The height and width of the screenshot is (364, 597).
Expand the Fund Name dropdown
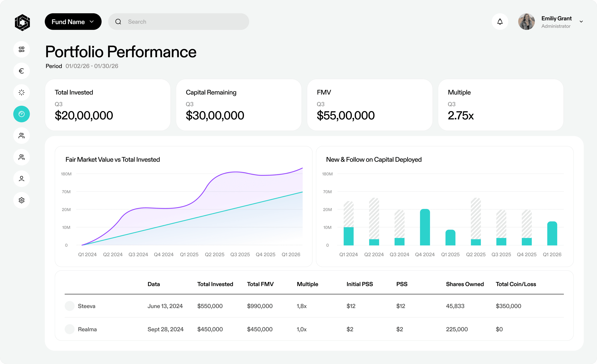[x=73, y=22]
